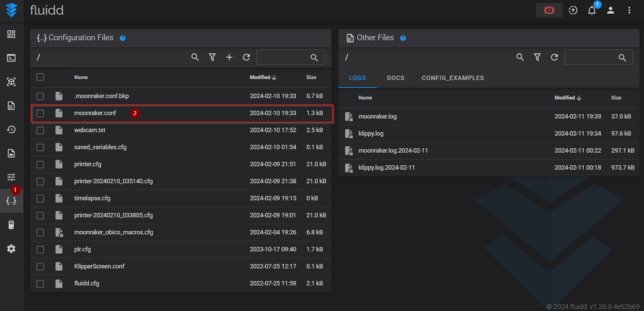Trigger the emergency stop button

(549, 11)
